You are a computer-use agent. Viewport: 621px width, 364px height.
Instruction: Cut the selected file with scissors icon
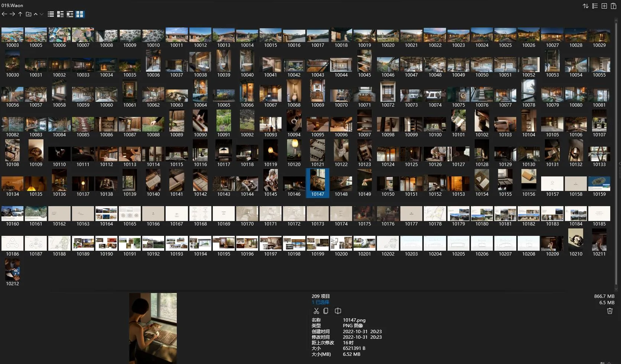click(x=316, y=311)
